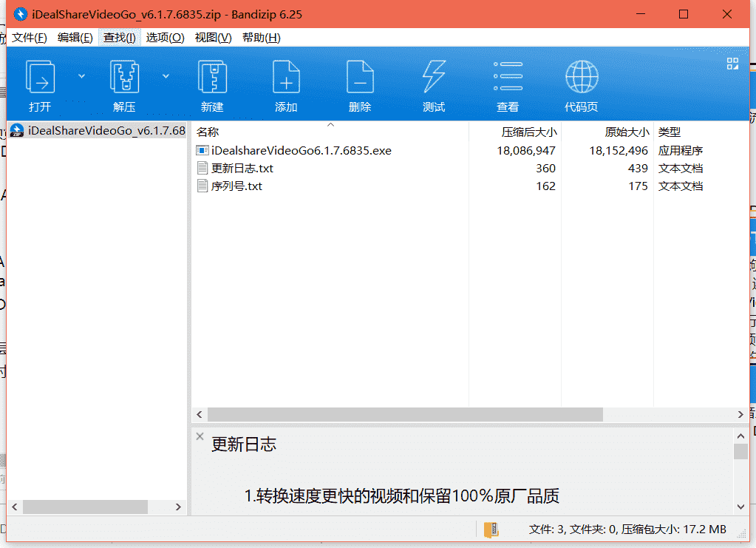This screenshot has height=548, width=756.
Task: Click the Bandizip icon in the title bar
Action: (20, 15)
